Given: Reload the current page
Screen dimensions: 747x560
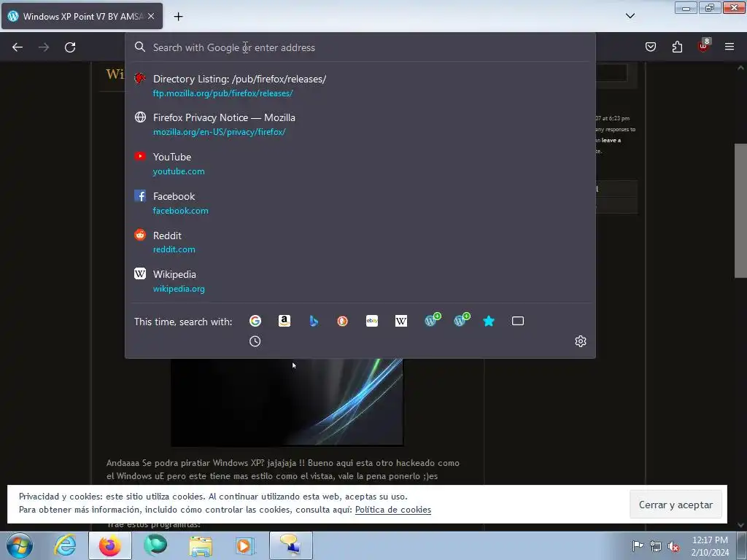Looking at the screenshot, I should pos(70,47).
